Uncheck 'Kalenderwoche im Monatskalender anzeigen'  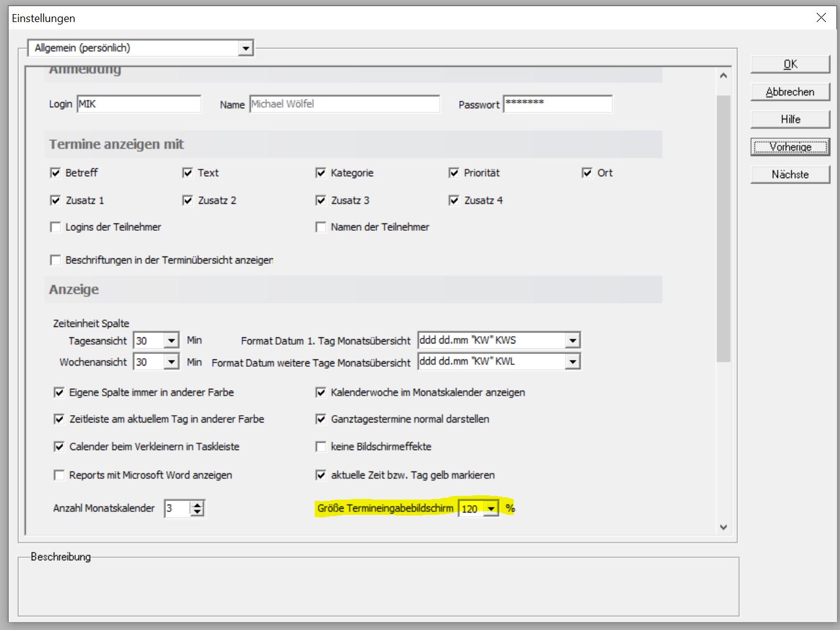click(321, 392)
